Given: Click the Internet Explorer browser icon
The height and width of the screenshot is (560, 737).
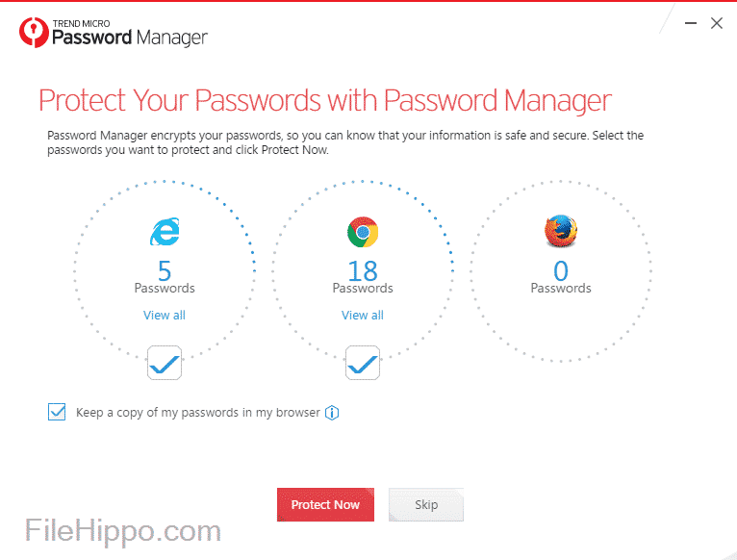Looking at the screenshot, I should pos(165,231).
